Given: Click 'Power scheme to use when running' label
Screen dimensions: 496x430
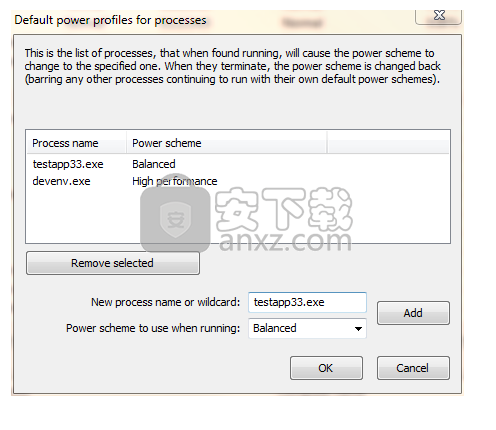Looking at the screenshot, I should point(153,328).
